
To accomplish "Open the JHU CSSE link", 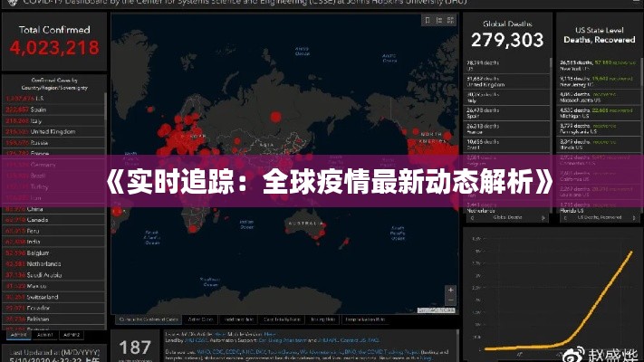I will [195, 340].
